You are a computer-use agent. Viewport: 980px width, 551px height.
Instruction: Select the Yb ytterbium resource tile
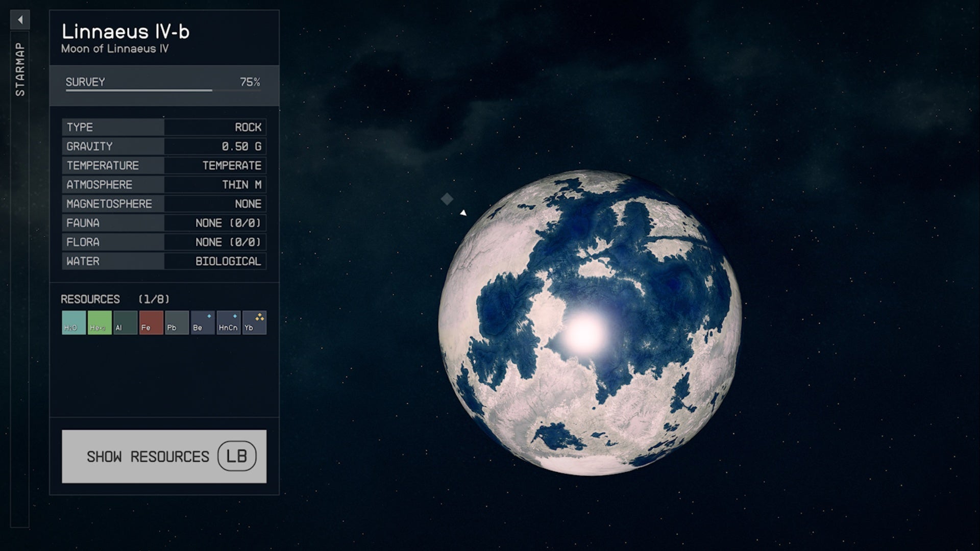click(x=255, y=322)
